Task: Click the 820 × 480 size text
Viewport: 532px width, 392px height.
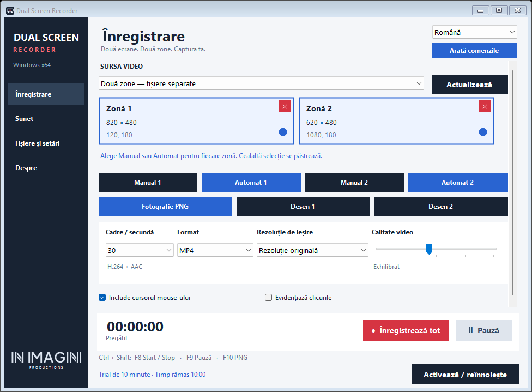Action: pos(122,123)
